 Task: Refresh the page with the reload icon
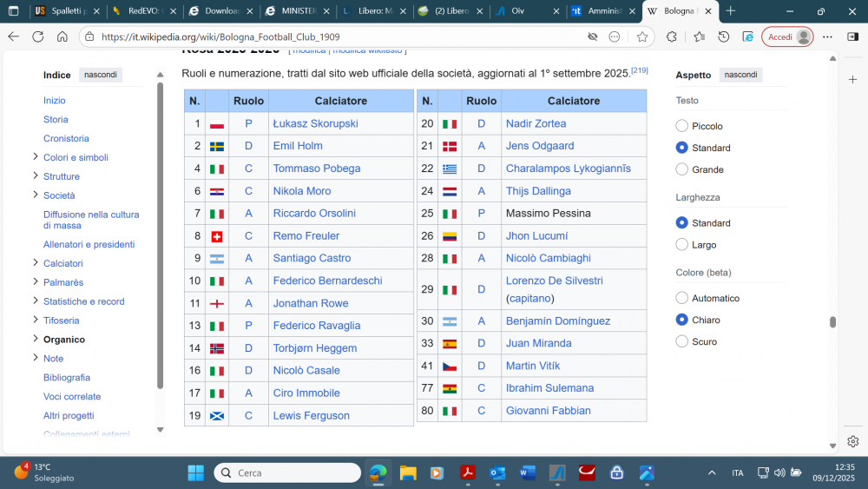(37, 36)
